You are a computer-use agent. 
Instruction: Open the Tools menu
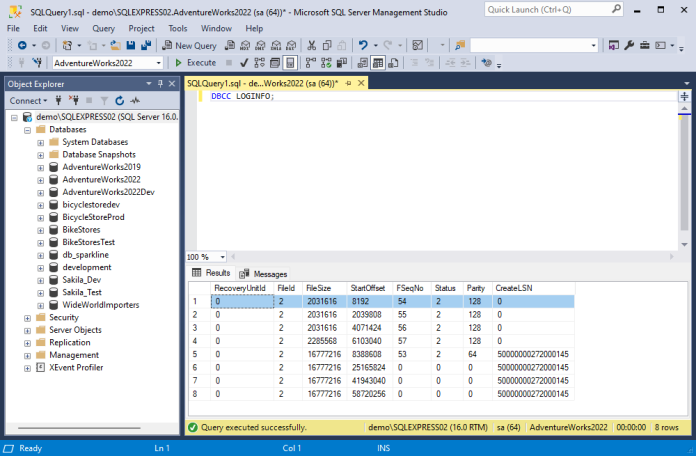point(178,28)
